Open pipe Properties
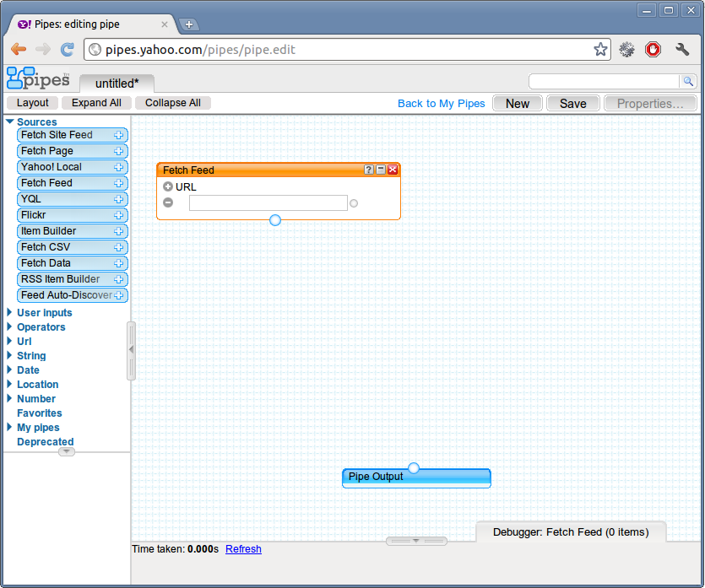The width and height of the screenshot is (705, 588). (x=651, y=104)
